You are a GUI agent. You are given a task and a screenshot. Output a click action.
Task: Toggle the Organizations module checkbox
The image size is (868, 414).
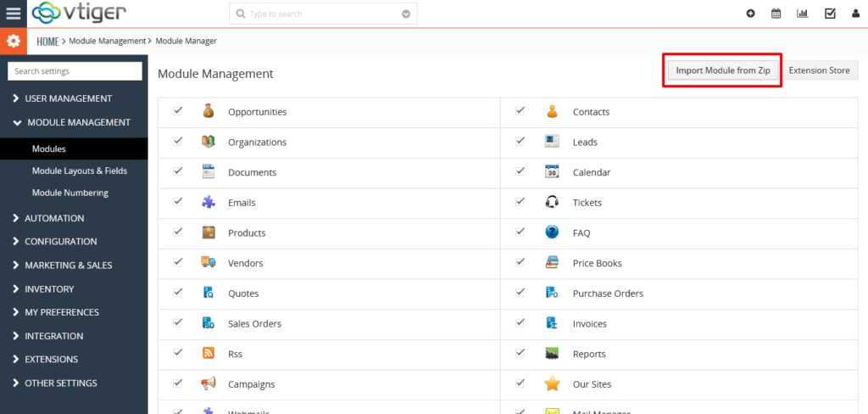178,141
